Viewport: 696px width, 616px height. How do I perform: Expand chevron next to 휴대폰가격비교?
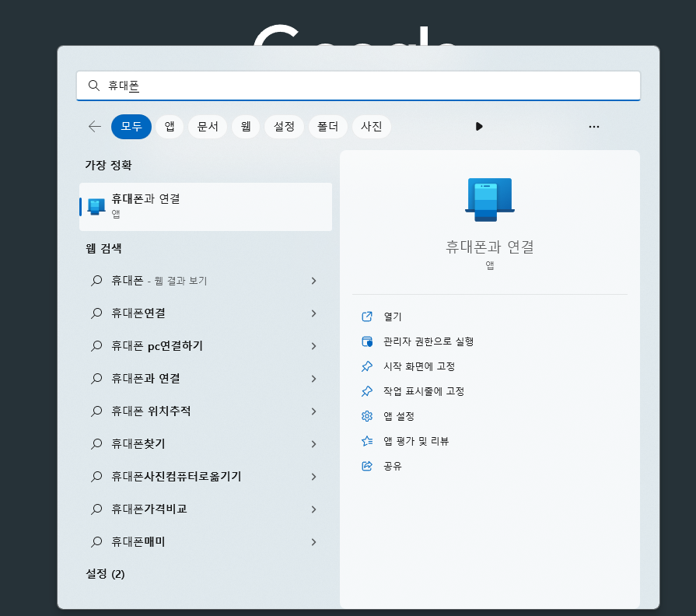314,509
